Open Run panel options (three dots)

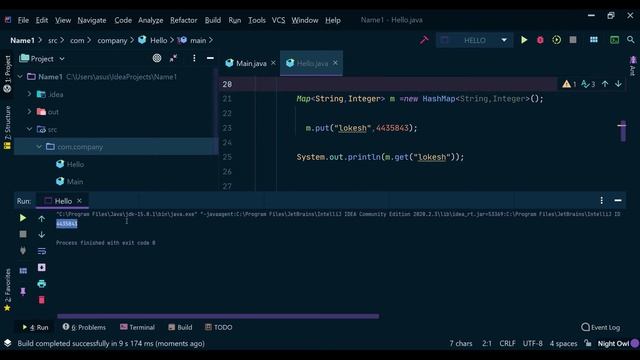(x=601, y=200)
